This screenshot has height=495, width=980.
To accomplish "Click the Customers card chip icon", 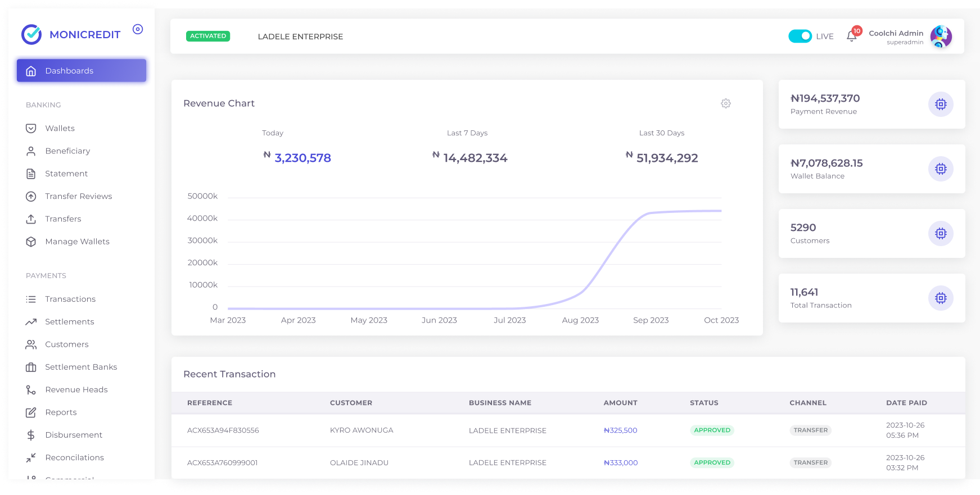I will [941, 233].
